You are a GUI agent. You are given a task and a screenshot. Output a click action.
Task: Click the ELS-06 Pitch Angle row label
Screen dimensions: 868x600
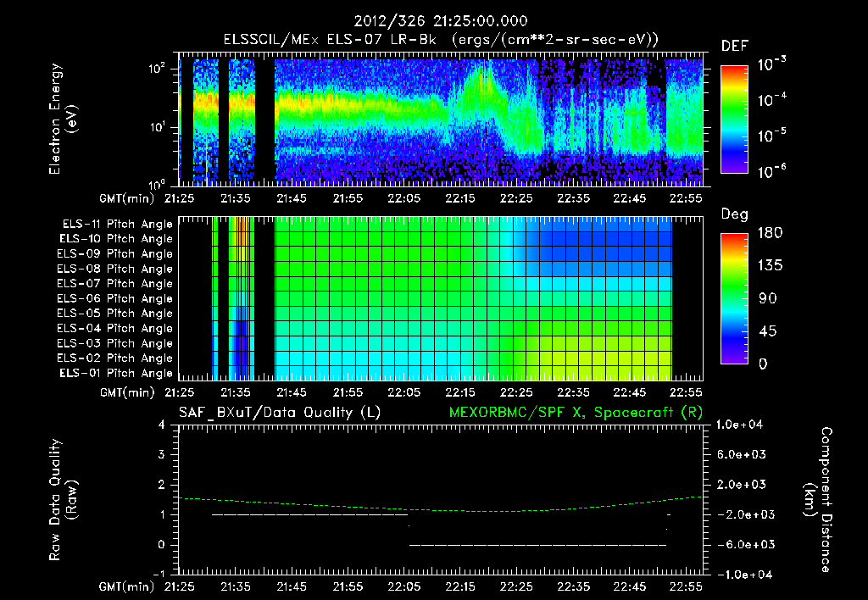click(115, 298)
